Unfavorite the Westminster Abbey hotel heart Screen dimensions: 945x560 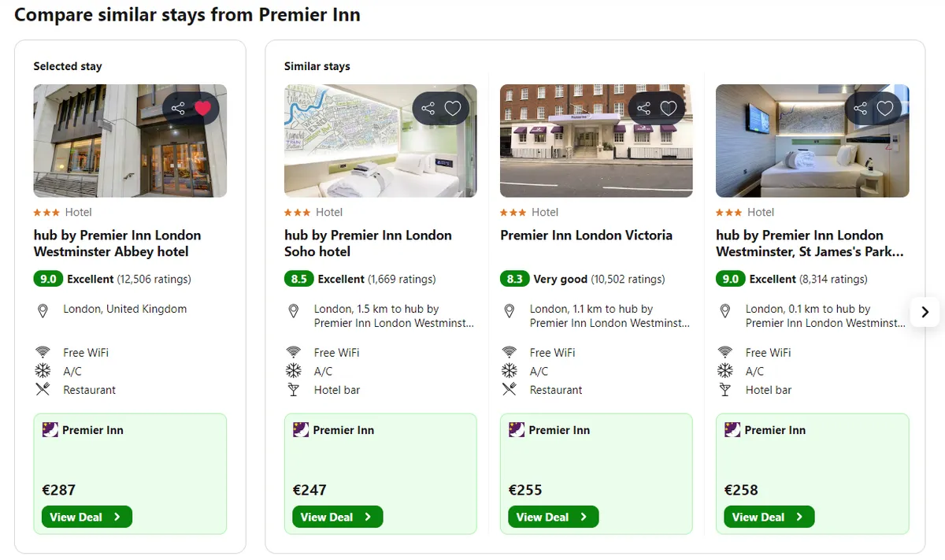[x=203, y=109]
